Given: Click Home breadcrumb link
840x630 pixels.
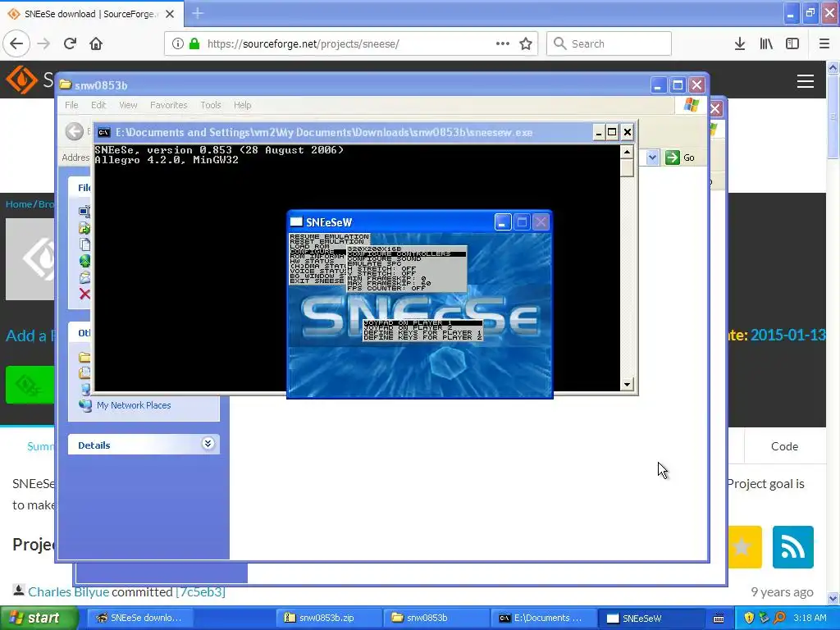Looking at the screenshot, I should pyautogui.click(x=19, y=204).
